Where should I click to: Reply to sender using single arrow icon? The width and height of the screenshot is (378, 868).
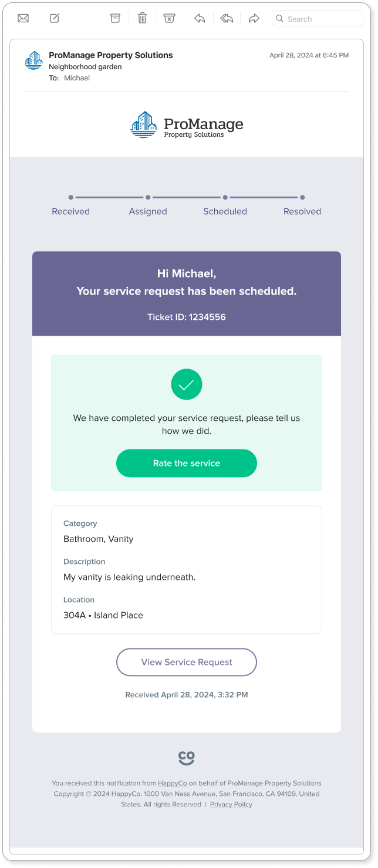click(x=200, y=18)
